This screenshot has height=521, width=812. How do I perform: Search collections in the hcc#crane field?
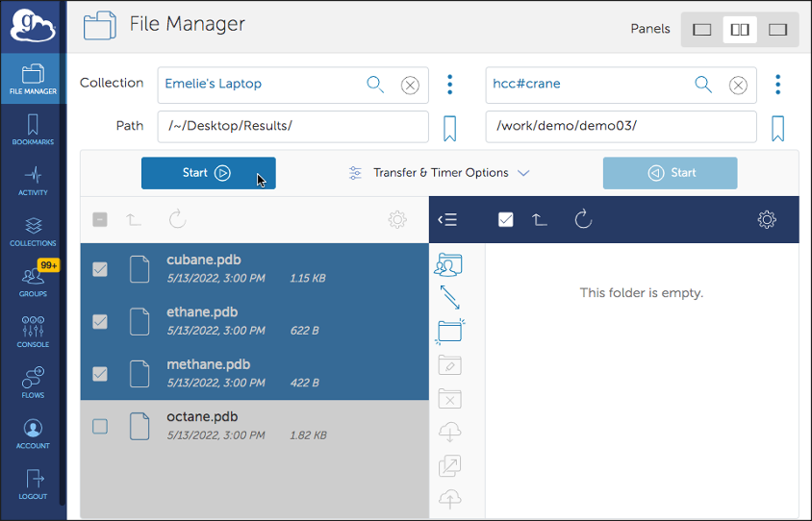(x=703, y=85)
